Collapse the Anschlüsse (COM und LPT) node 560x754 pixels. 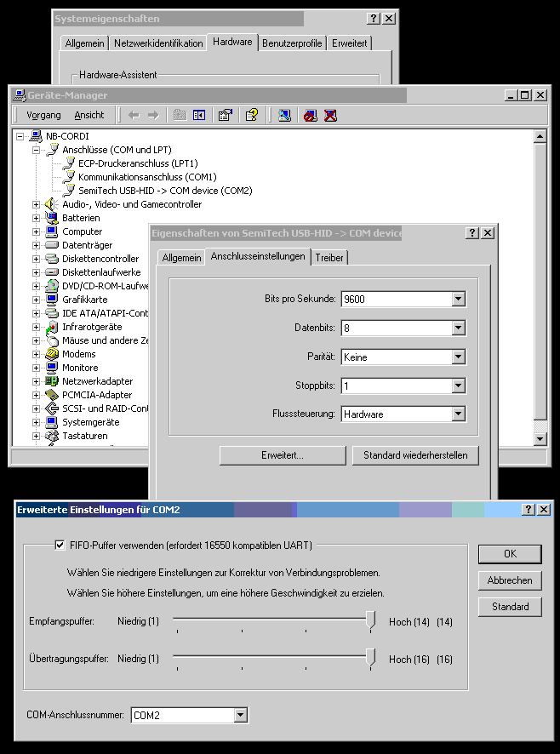coord(36,150)
